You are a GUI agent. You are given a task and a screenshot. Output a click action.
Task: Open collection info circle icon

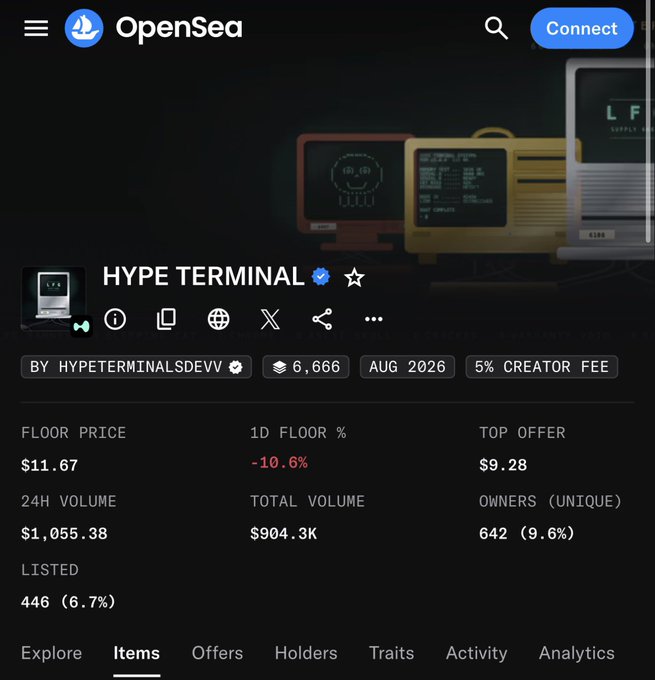[115, 320]
